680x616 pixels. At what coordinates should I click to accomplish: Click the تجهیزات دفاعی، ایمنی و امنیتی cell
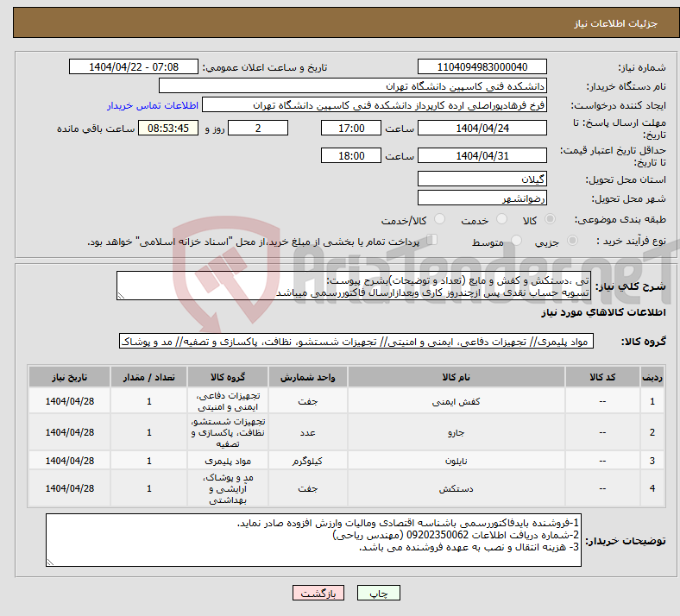click(228, 401)
